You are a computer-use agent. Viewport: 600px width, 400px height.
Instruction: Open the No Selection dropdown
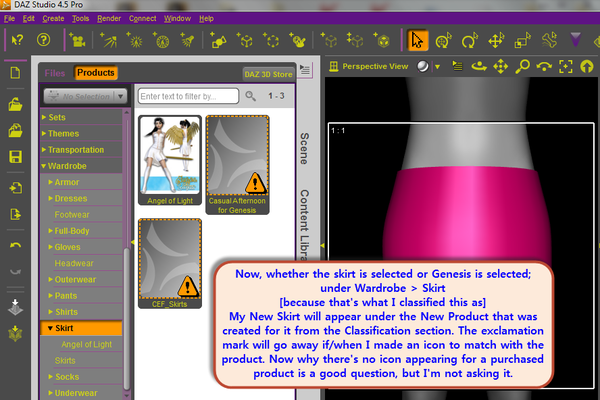click(x=85, y=96)
